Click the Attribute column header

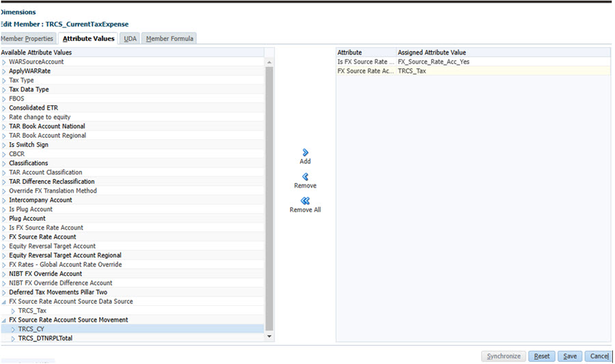point(366,53)
